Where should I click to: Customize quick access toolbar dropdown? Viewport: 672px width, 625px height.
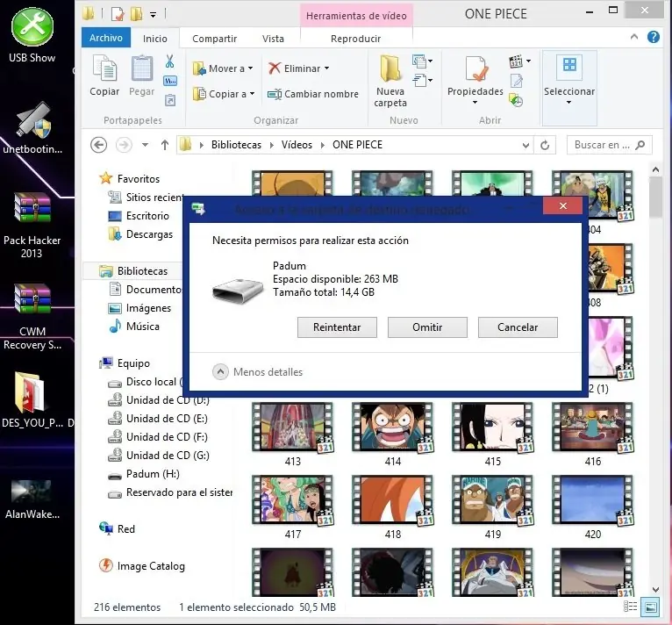click(x=153, y=15)
